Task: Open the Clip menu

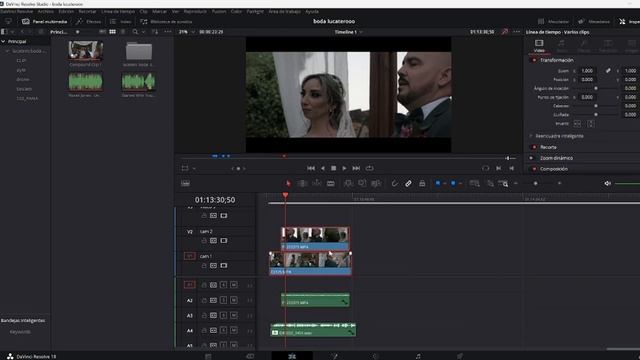Action: [144, 11]
